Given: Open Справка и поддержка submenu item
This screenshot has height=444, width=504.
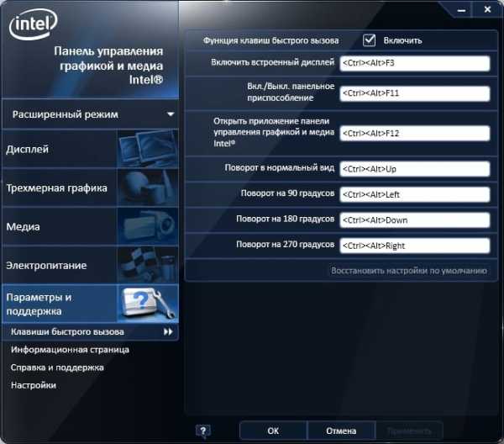Looking at the screenshot, I should click(57, 367).
